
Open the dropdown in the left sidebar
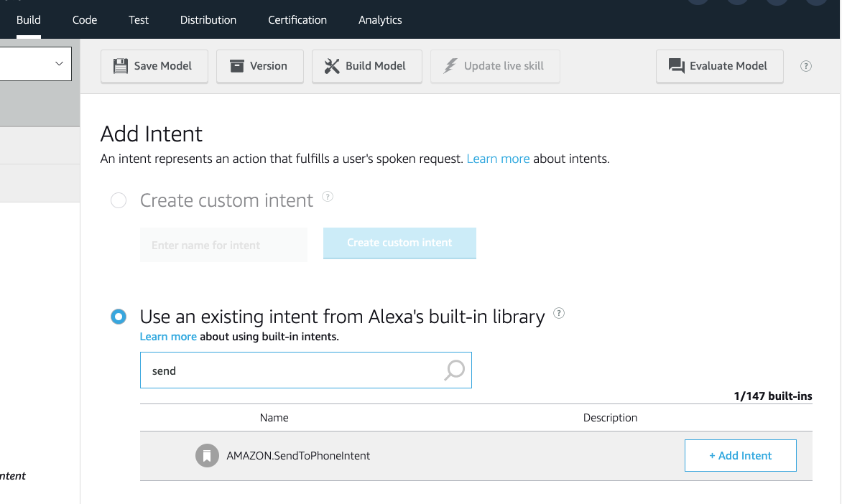tap(36, 64)
